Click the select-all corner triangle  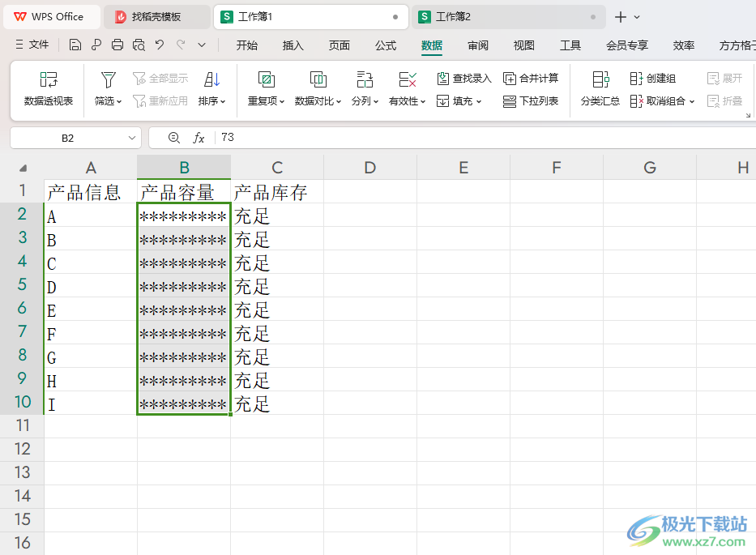[23, 168]
